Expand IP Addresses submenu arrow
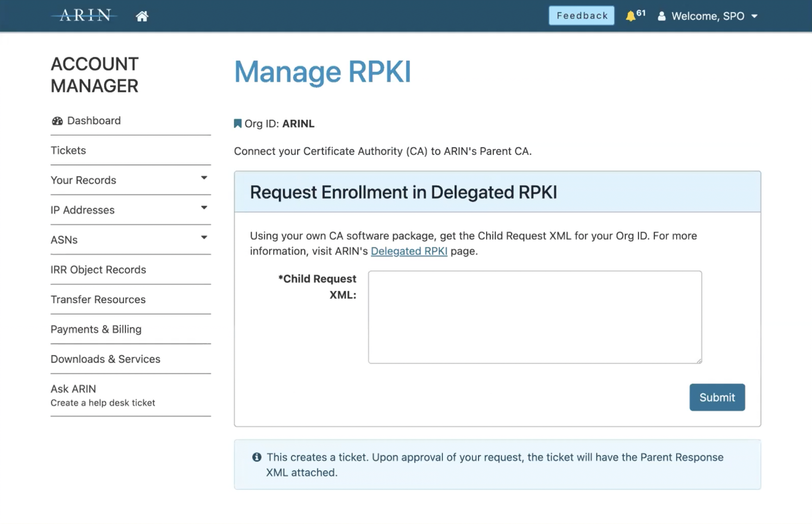 tap(204, 208)
